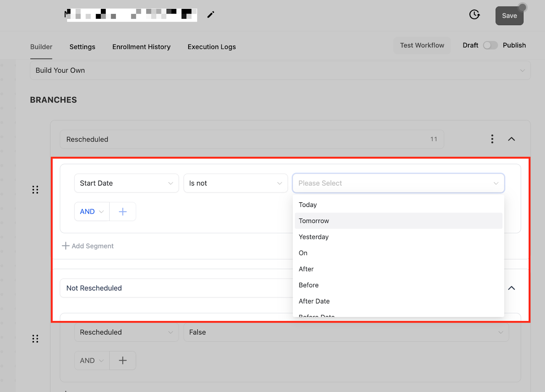
Task: Open the blue AND condition dropdown
Action: (92, 211)
